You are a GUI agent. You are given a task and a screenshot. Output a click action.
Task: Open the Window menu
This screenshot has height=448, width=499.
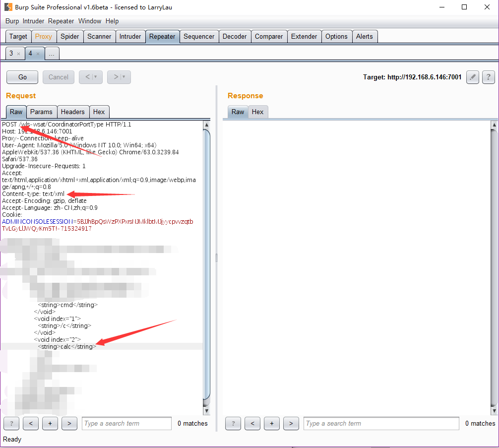[x=90, y=21]
